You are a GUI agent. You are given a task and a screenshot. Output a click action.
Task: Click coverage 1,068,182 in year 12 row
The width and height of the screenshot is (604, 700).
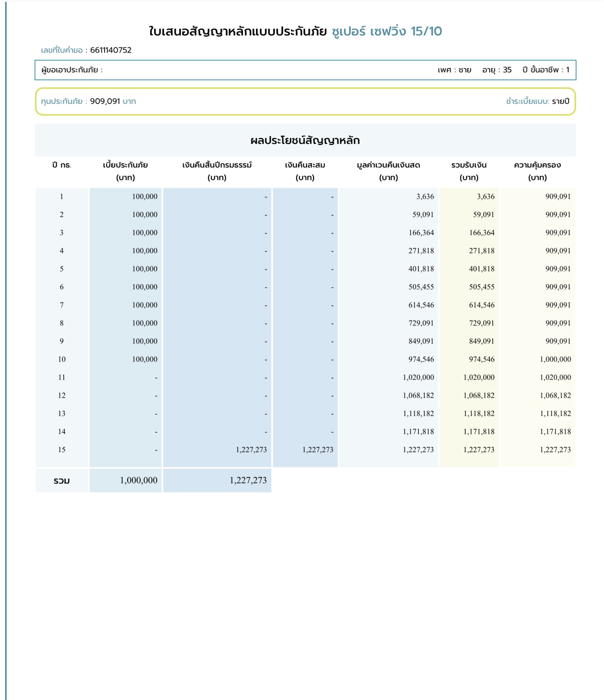(x=555, y=395)
